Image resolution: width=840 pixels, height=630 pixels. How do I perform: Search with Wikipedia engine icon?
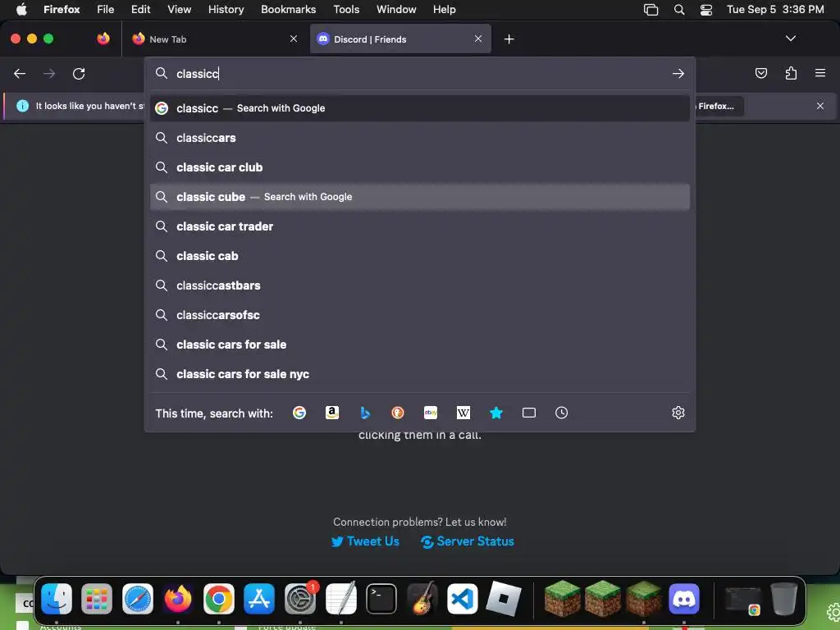point(463,413)
